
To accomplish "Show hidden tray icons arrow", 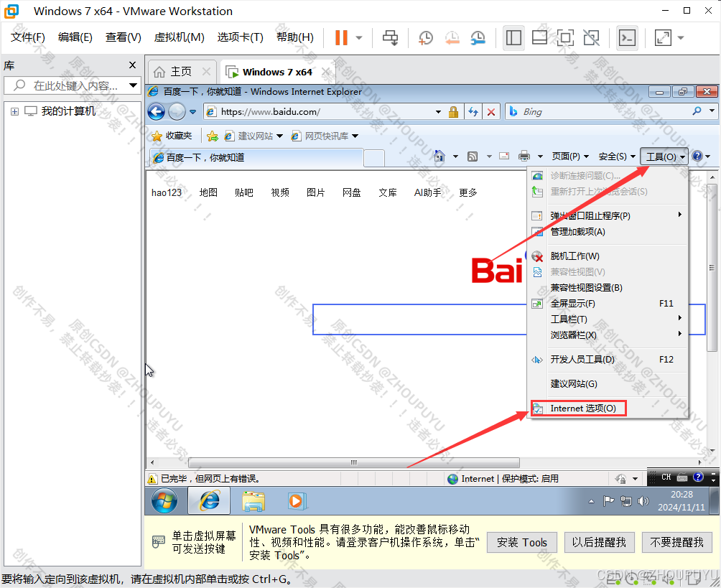I will click(591, 502).
